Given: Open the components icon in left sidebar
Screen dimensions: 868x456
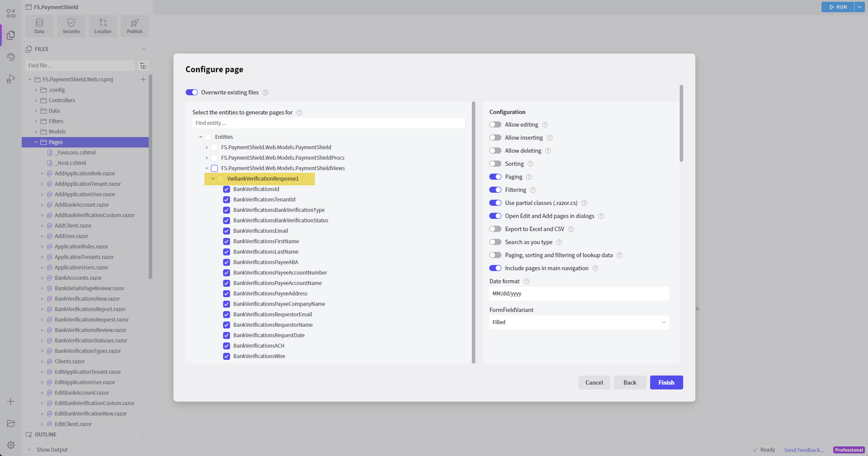Looking at the screenshot, I should (x=11, y=13).
